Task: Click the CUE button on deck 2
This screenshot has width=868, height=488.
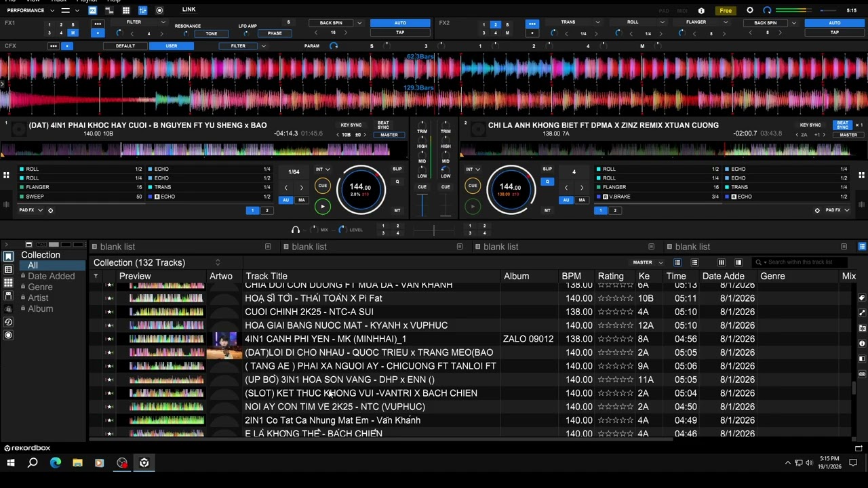Action: click(x=473, y=186)
